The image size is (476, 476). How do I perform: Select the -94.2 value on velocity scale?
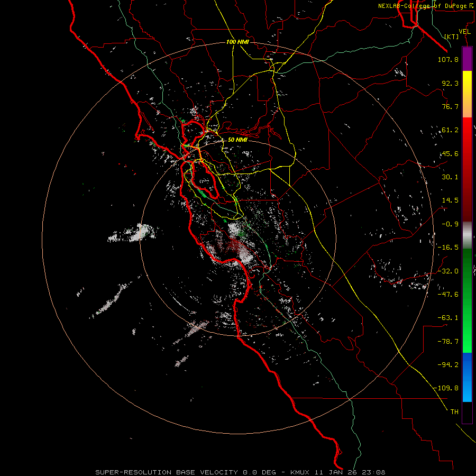(x=448, y=364)
